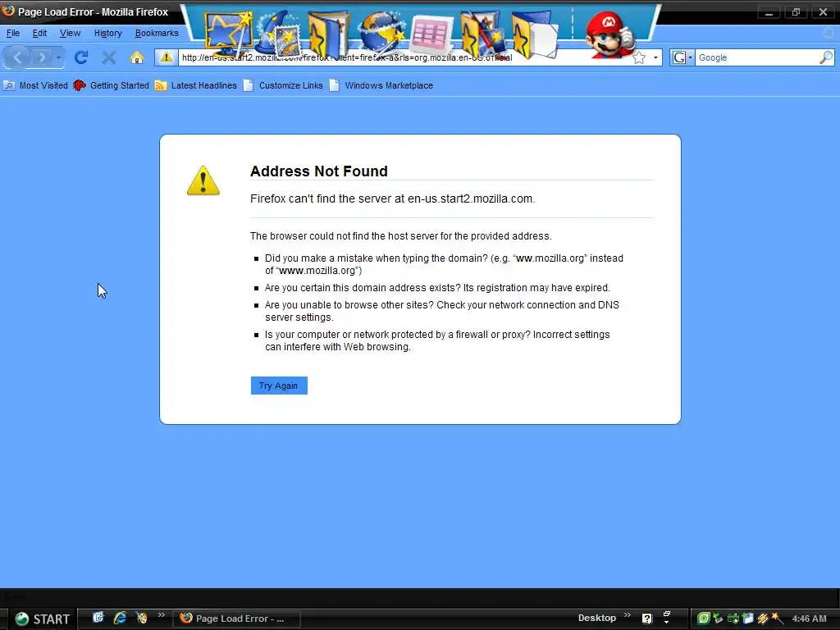
Task: Click the Try Again button
Action: pyautogui.click(x=279, y=386)
